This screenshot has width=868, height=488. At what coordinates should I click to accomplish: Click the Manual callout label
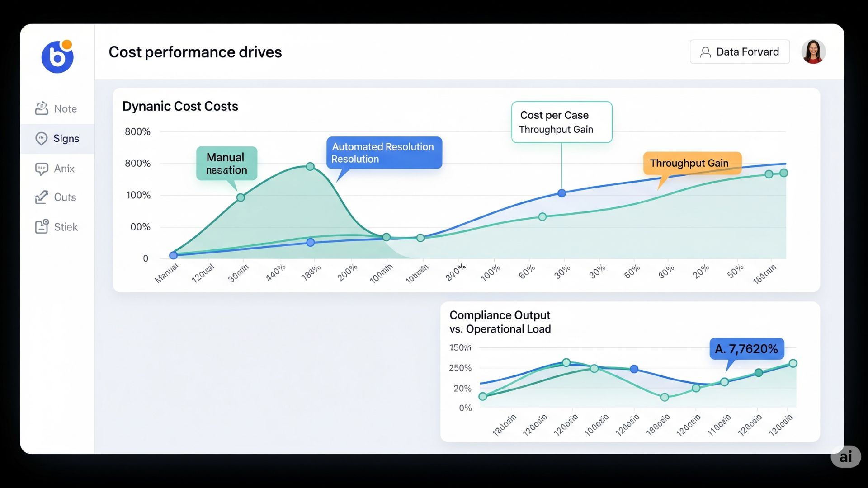(x=226, y=164)
